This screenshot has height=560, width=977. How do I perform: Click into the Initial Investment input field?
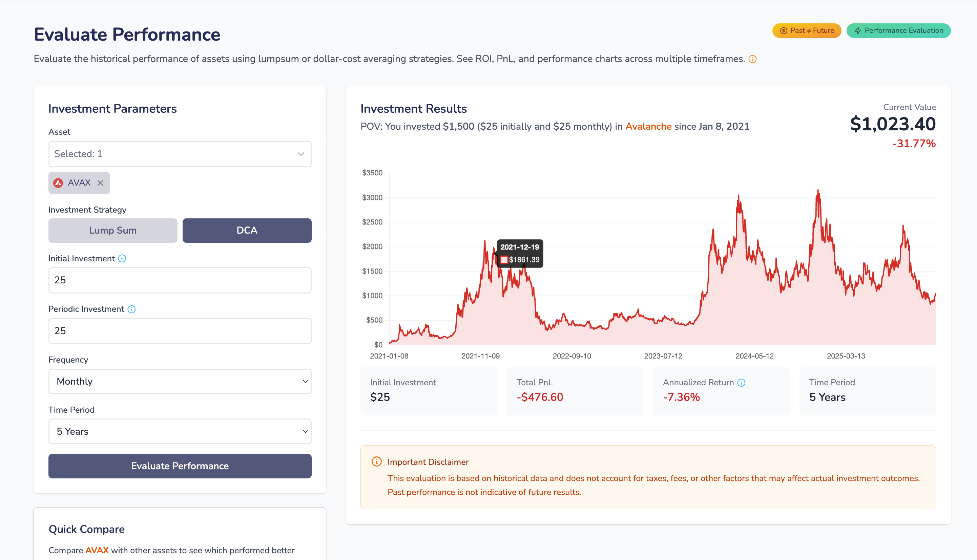(180, 280)
